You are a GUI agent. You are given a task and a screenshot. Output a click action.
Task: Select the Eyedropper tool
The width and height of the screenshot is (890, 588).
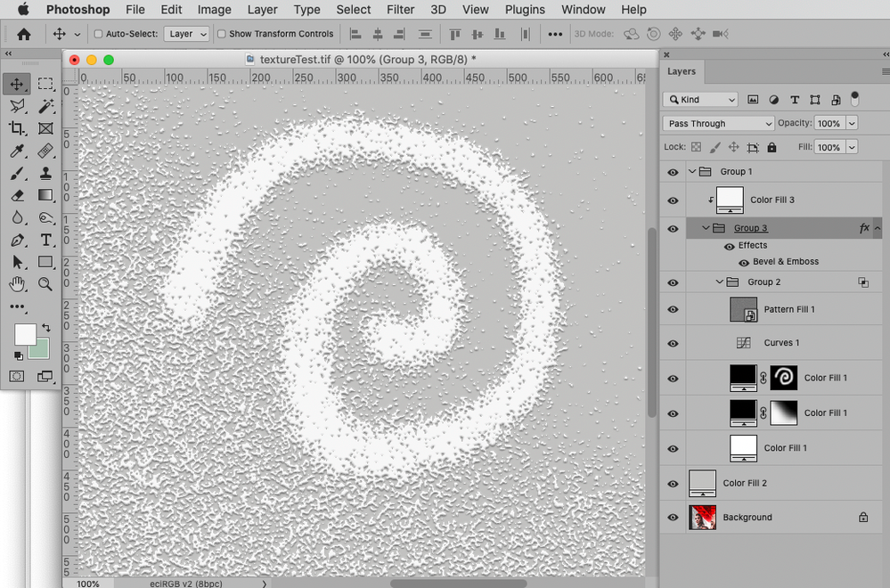tap(17, 151)
